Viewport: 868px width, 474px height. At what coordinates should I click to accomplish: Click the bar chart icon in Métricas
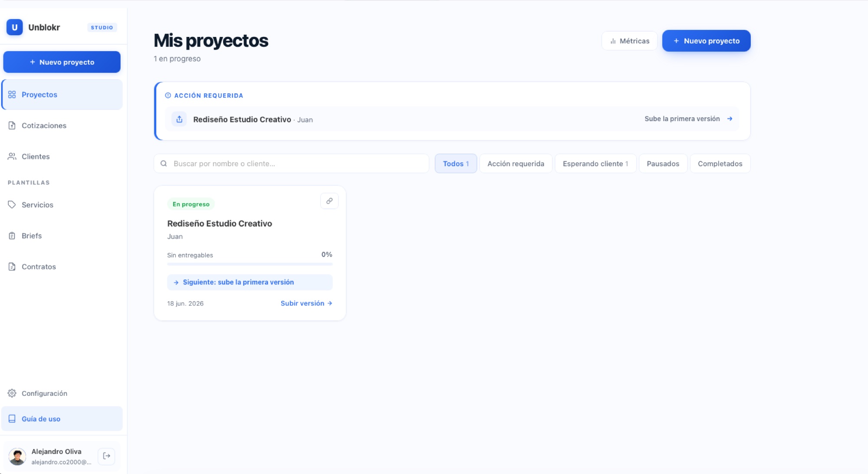tap(613, 41)
